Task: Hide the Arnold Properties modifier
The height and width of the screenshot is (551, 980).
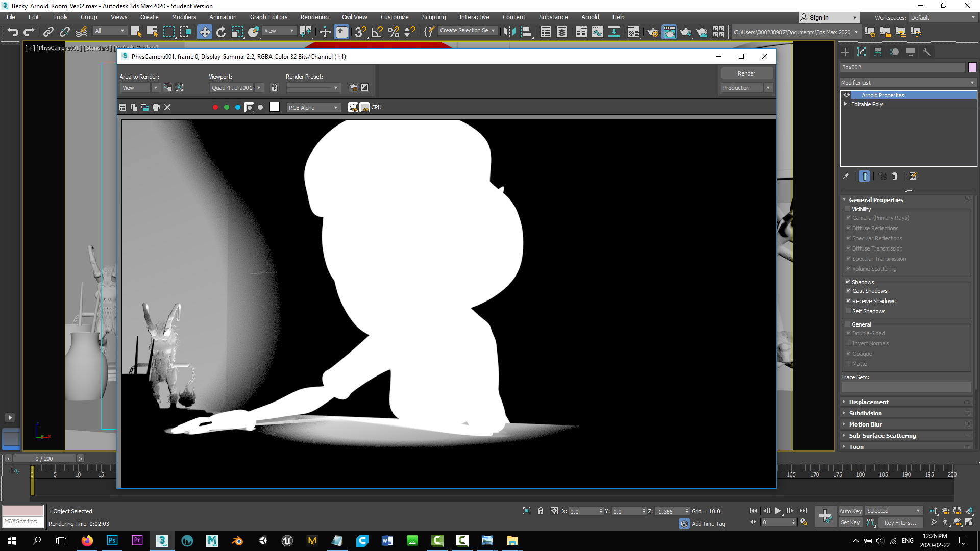Action: point(846,95)
